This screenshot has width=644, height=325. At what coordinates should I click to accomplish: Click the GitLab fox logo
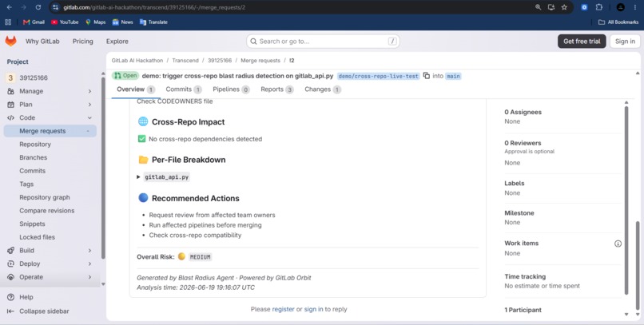click(10, 41)
